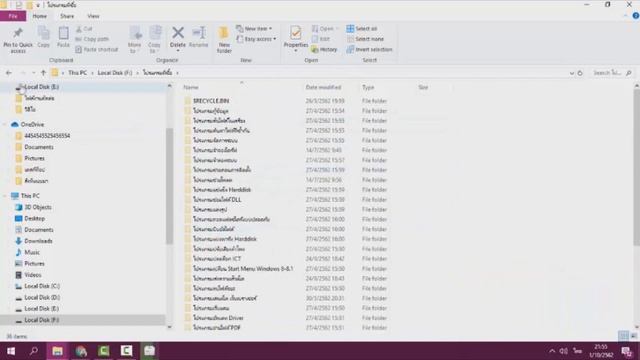Refresh the folder view
Viewport: 640px width, 360px height.
580,73
